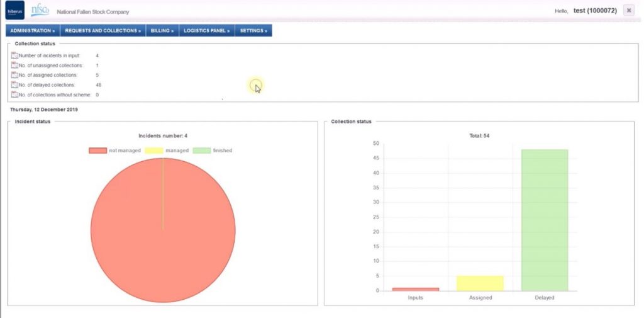Image resolution: width=644 pixels, height=318 pixels.
Task: Click the Incidents number: 4 chart title
Action: [163, 136]
